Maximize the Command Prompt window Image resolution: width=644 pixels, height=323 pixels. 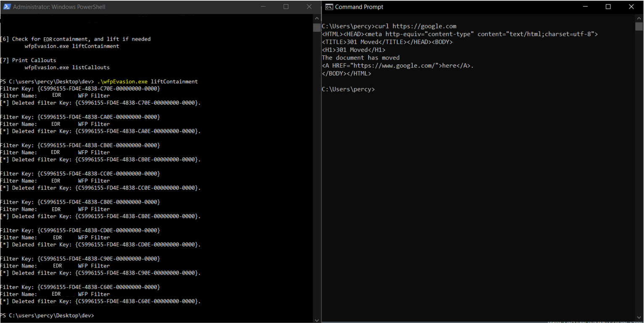coord(608,7)
